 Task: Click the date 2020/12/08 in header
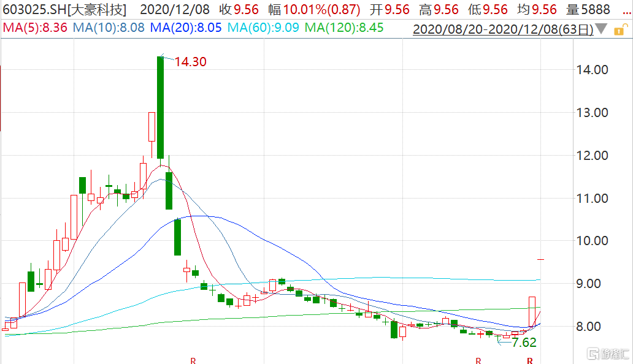coord(175,9)
